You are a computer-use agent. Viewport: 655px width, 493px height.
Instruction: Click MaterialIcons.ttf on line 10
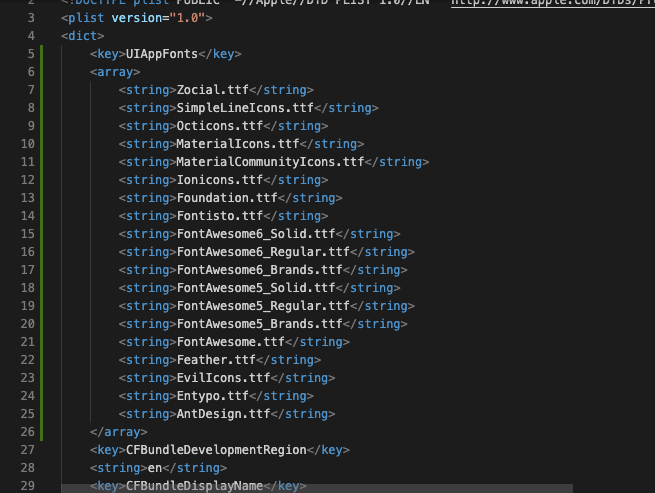point(238,144)
